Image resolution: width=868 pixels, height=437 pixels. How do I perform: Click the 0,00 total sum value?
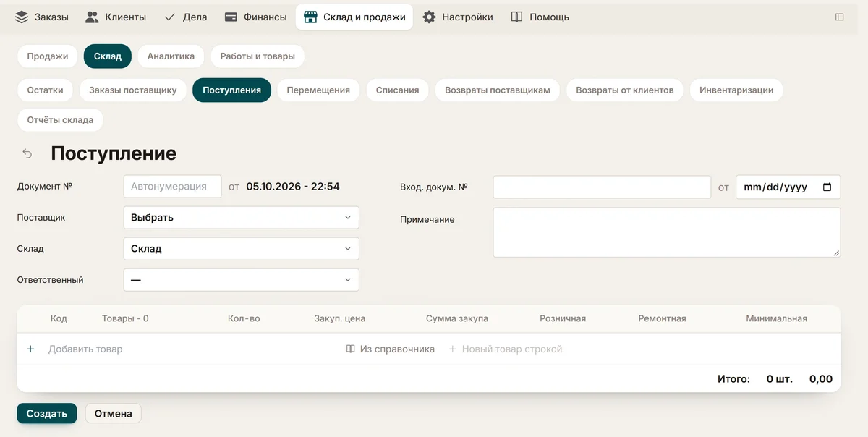[x=821, y=378]
